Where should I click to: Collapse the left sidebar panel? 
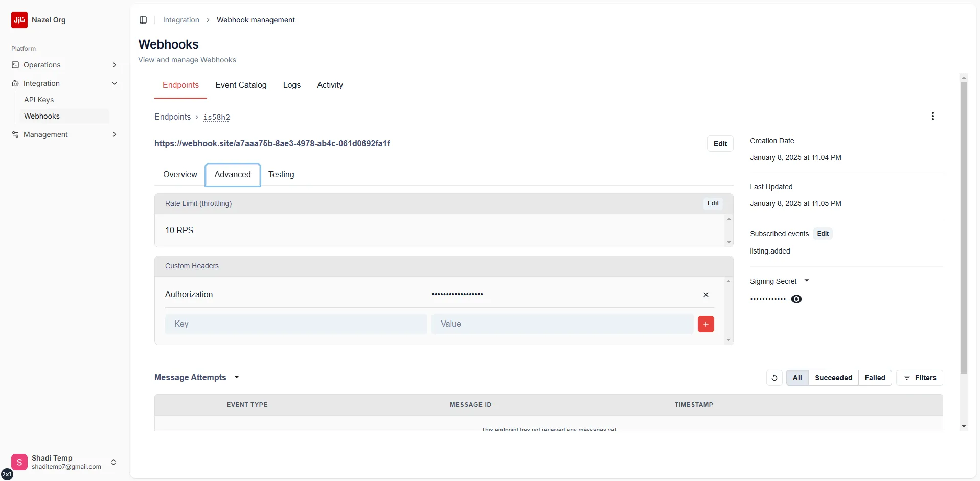pyautogui.click(x=143, y=20)
